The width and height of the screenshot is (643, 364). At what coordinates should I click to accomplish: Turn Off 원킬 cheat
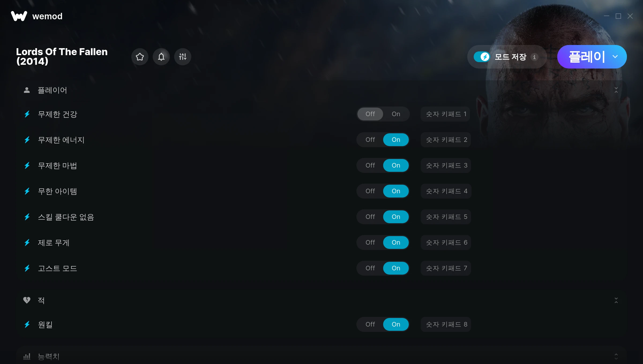click(x=370, y=324)
